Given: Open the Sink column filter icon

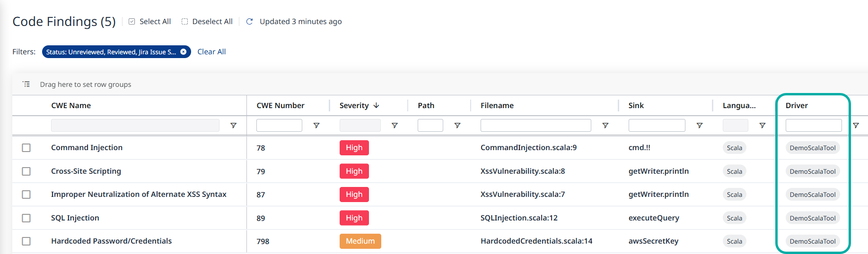Looking at the screenshot, I should point(700,126).
